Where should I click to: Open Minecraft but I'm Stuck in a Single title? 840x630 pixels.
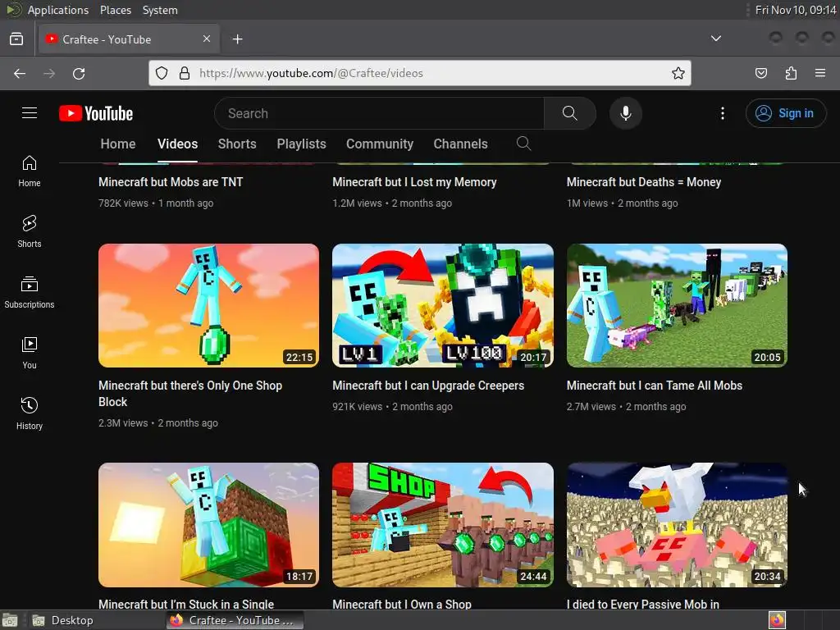[186, 604]
